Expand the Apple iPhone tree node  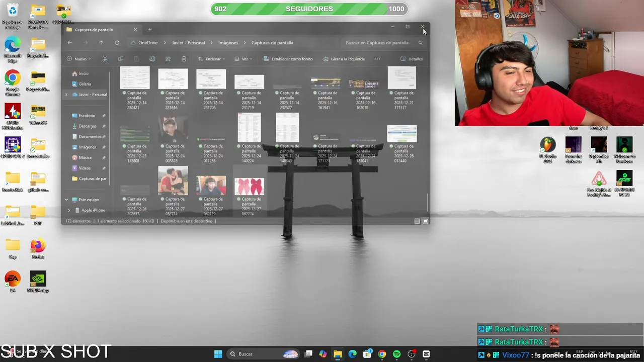click(x=69, y=210)
